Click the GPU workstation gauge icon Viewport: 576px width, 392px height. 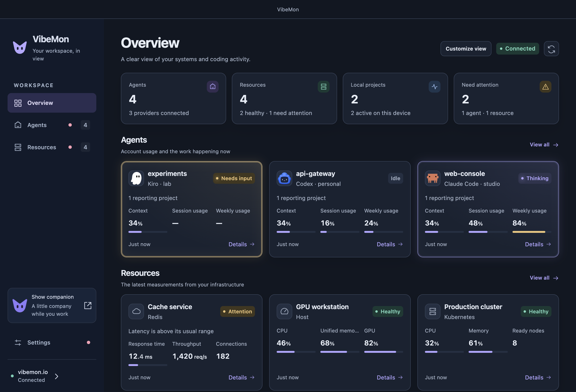coord(284,311)
